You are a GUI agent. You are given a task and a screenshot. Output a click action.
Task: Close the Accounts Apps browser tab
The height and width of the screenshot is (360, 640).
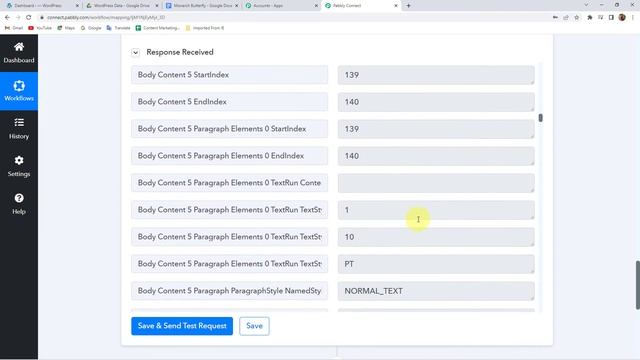point(316,6)
